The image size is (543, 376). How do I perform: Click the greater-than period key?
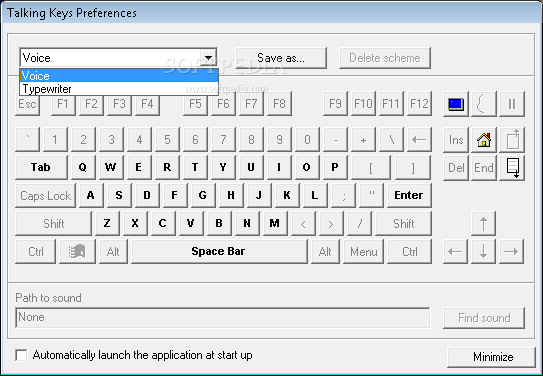pos(331,224)
